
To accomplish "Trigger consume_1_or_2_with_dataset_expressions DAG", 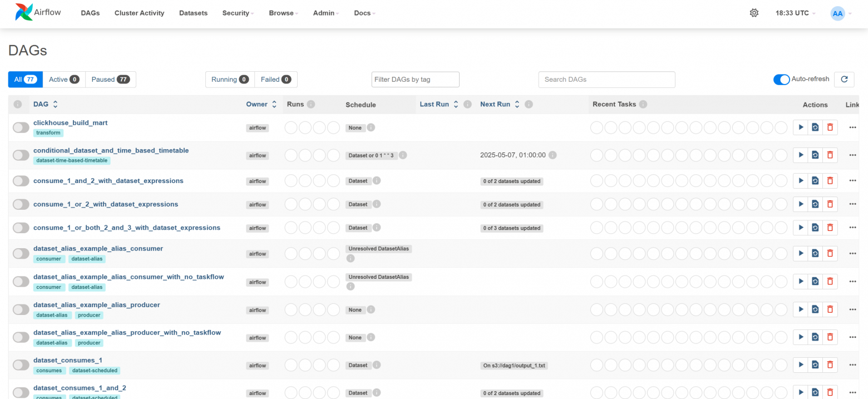I will point(801,204).
